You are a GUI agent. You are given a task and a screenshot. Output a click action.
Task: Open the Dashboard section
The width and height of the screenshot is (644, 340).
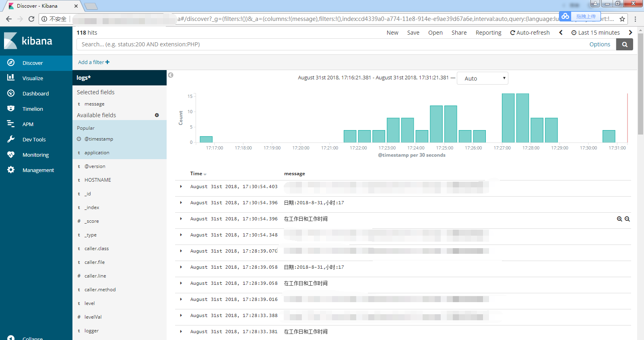[35, 93]
